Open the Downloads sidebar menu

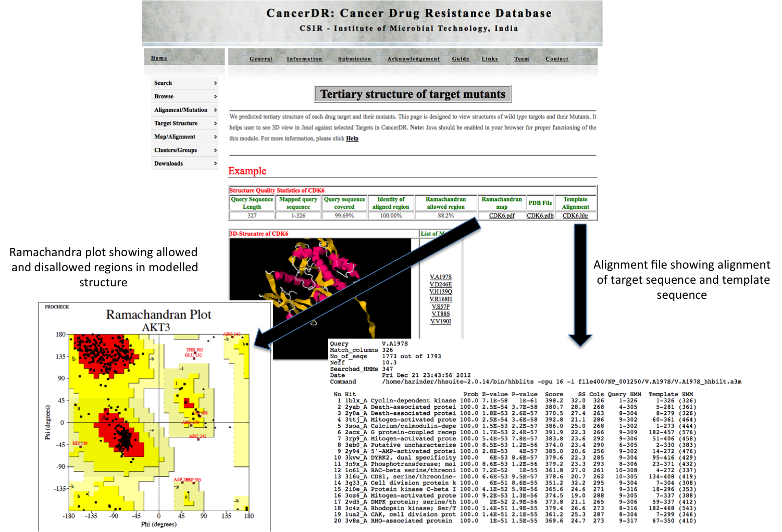(184, 164)
